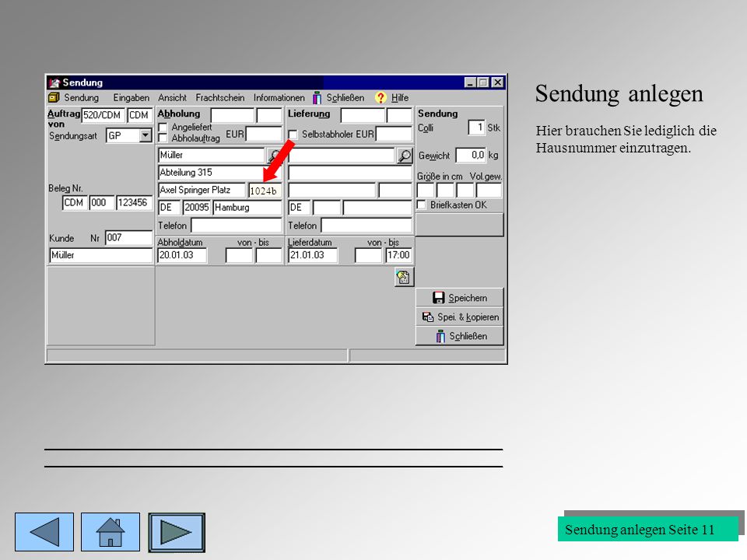This screenshot has width=747, height=560.
Task: Click the Colli quantity field
Action: tap(476, 128)
